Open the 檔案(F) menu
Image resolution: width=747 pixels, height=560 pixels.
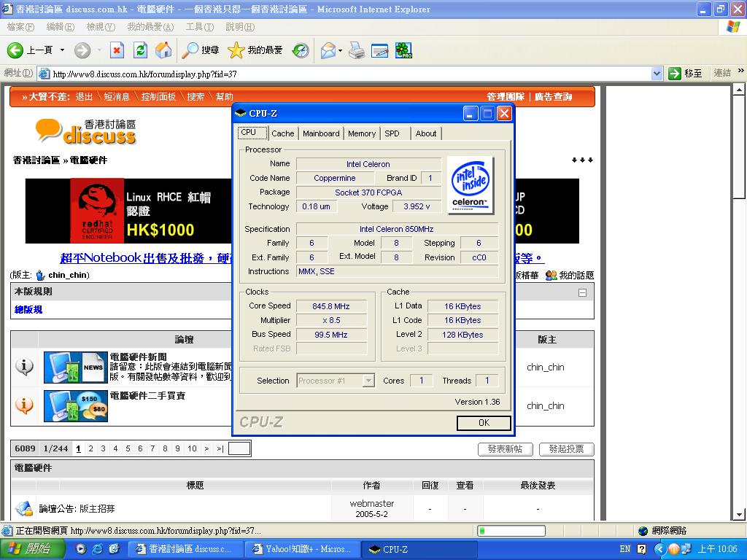click(x=20, y=27)
